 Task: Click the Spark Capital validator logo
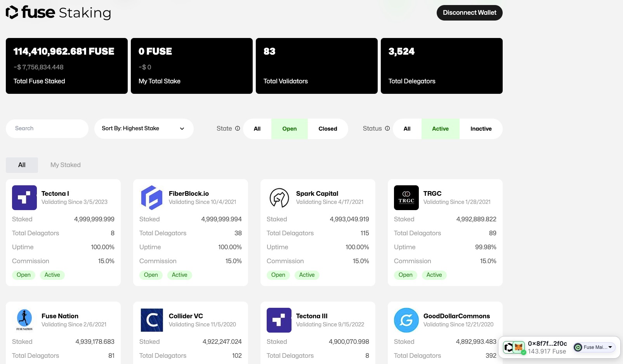(x=279, y=198)
